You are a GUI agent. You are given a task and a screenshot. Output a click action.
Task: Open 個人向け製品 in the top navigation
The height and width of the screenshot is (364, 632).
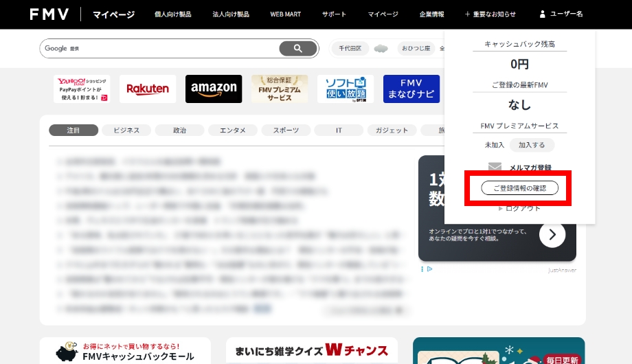(x=173, y=14)
